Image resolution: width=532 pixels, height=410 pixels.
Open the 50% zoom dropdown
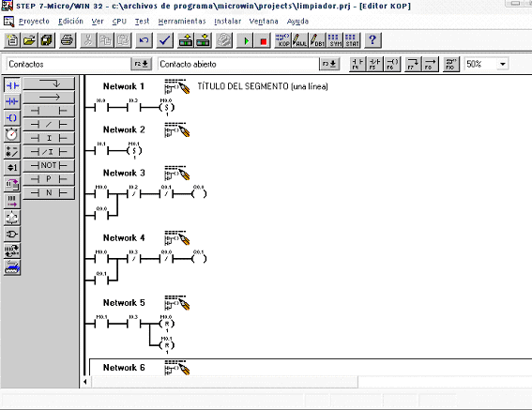[503, 64]
